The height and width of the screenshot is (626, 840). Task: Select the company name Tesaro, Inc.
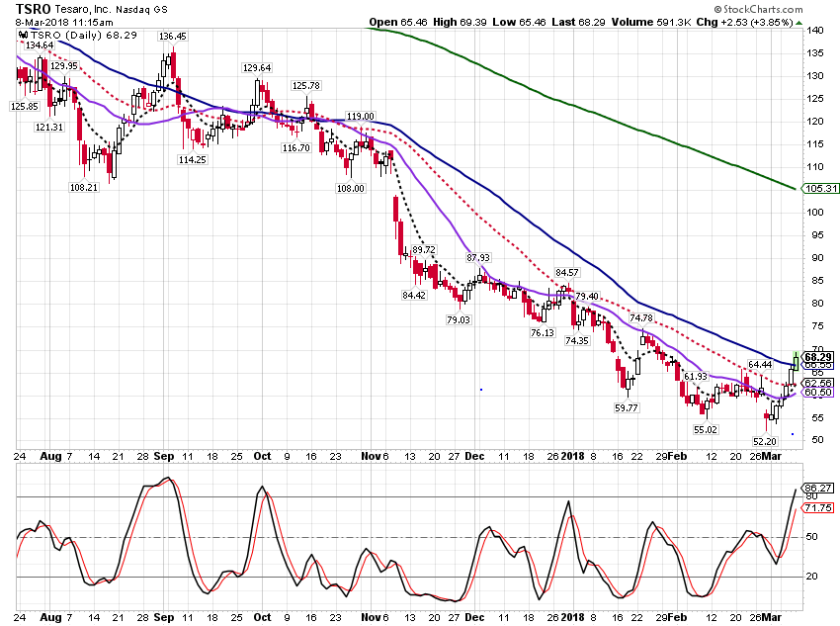point(82,10)
